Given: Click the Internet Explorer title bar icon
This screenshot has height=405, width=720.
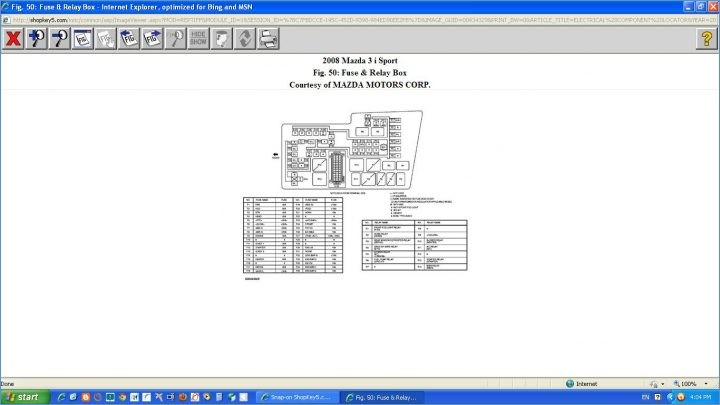Looking at the screenshot, I should (x=6, y=7).
